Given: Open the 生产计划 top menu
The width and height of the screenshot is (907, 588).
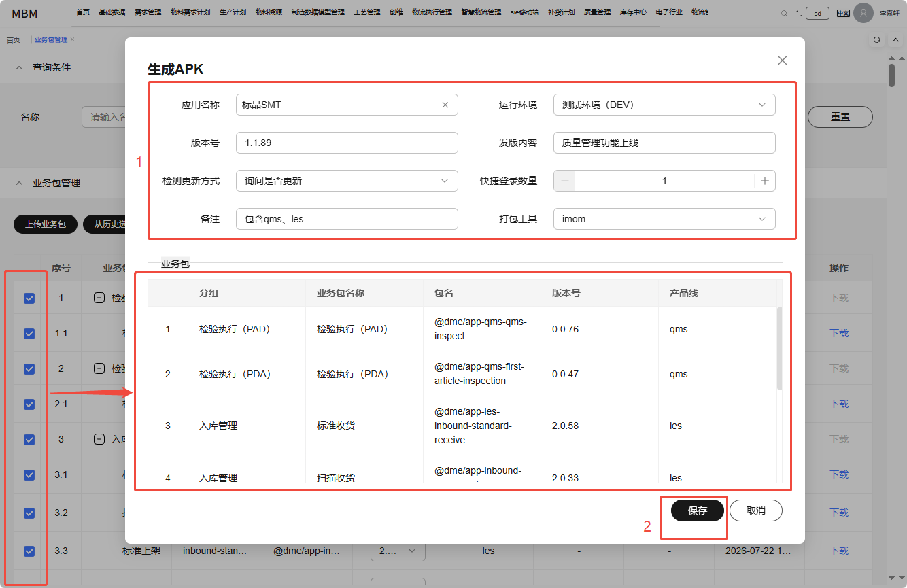Looking at the screenshot, I should tap(233, 12).
